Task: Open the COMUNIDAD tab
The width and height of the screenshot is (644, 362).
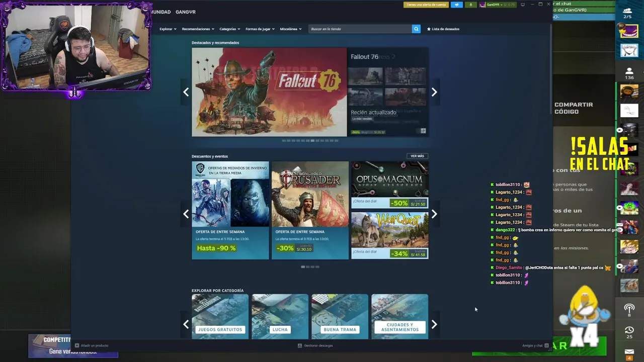Action: click(x=161, y=12)
